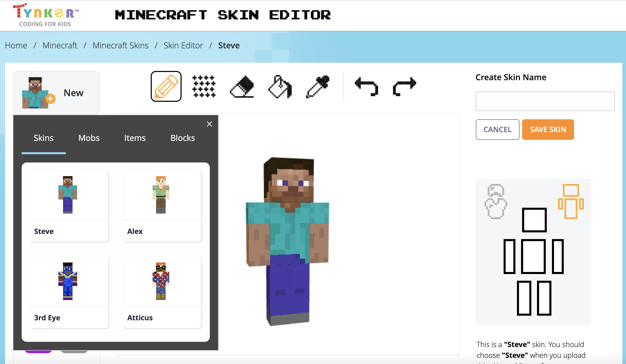Choose the Atticus skin thumbnail
The height and width of the screenshot is (364, 626).
162,292
